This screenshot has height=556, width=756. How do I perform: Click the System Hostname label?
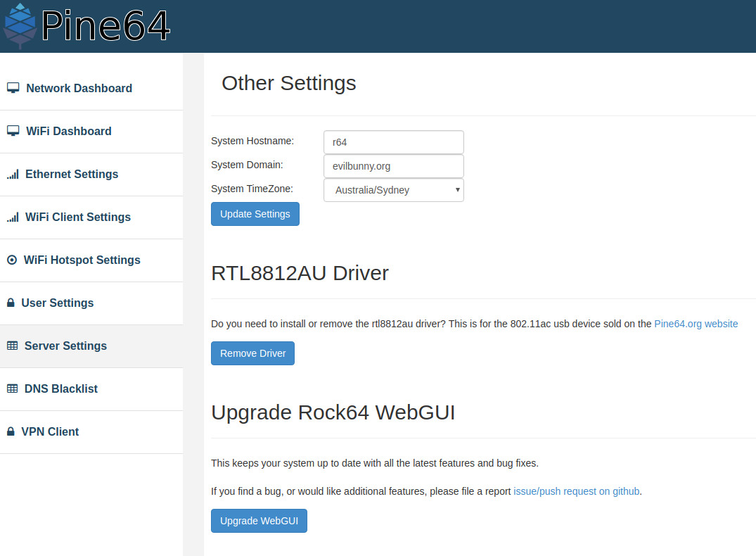(252, 141)
